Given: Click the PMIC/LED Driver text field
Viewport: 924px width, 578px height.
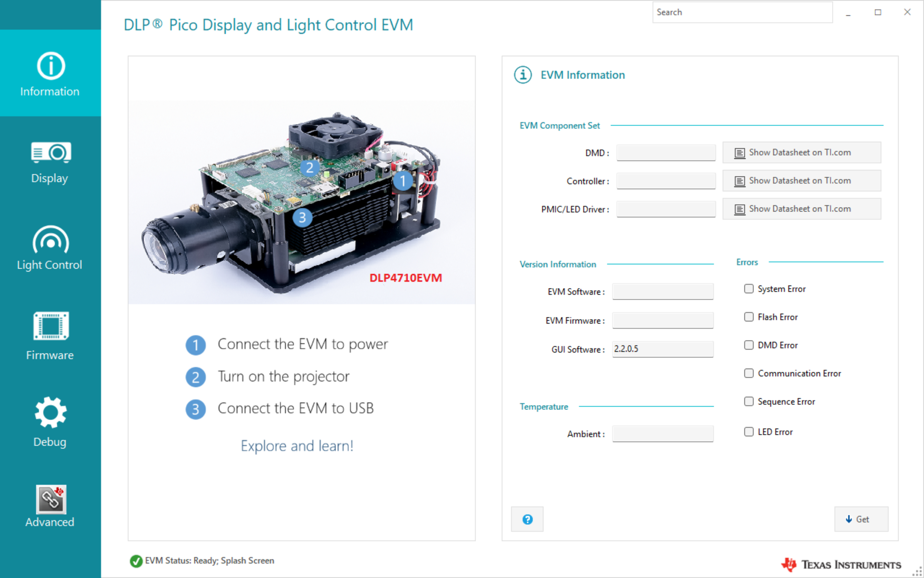Looking at the screenshot, I should [x=666, y=209].
